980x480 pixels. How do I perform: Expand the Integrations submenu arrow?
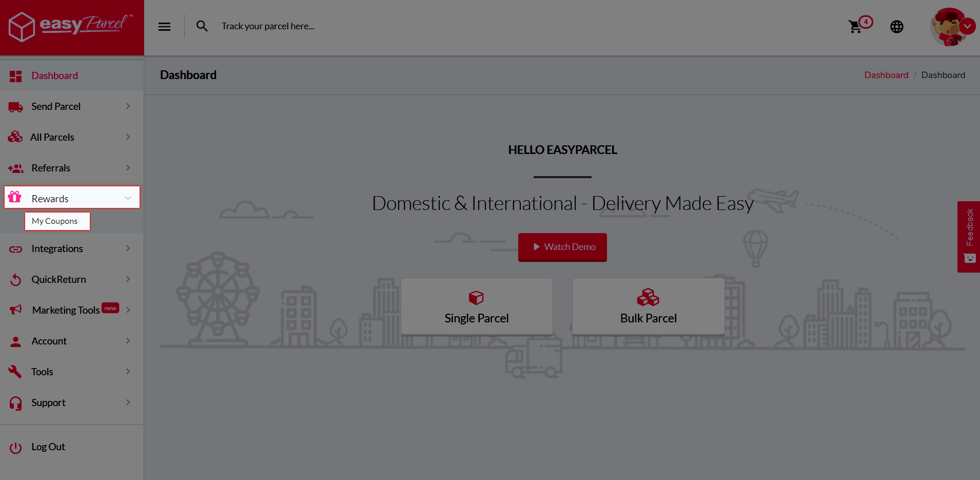coord(128,248)
